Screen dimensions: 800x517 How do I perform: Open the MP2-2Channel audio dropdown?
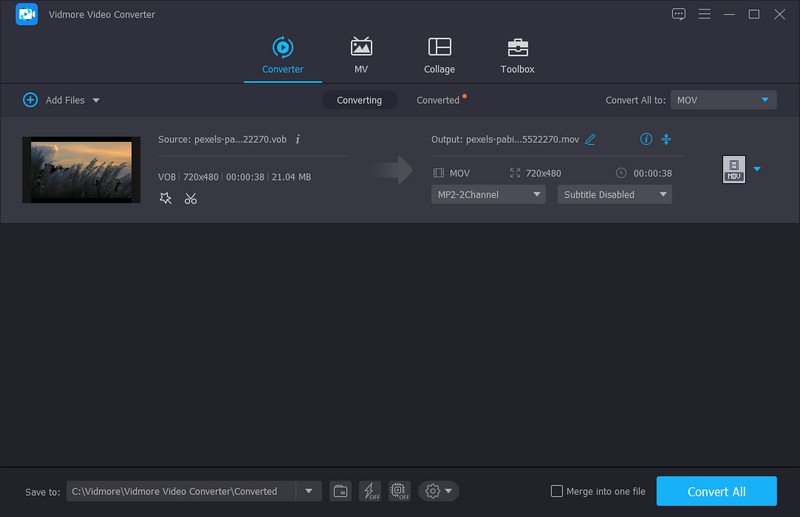(x=489, y=195)
